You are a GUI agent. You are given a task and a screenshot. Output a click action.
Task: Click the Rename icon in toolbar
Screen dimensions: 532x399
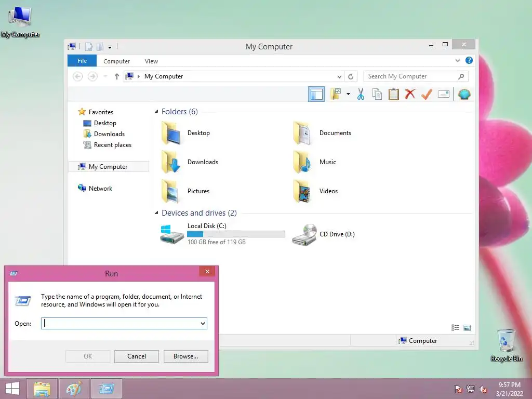tap(444, 94)
